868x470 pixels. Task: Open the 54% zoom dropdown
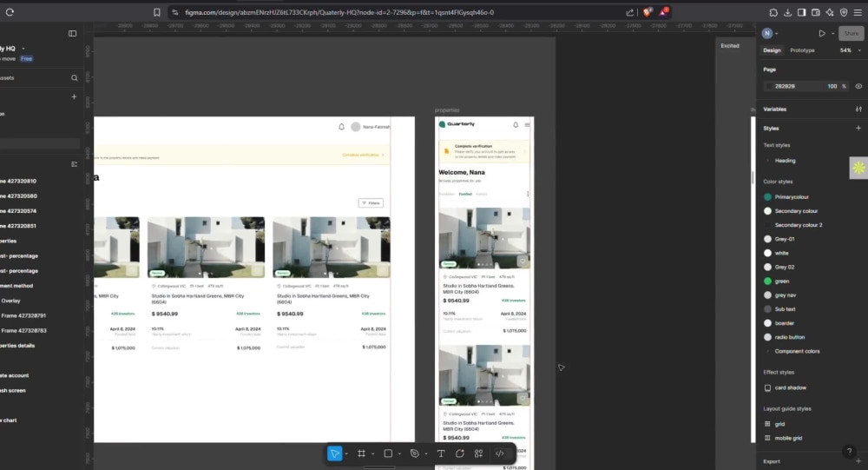[851, 50]
